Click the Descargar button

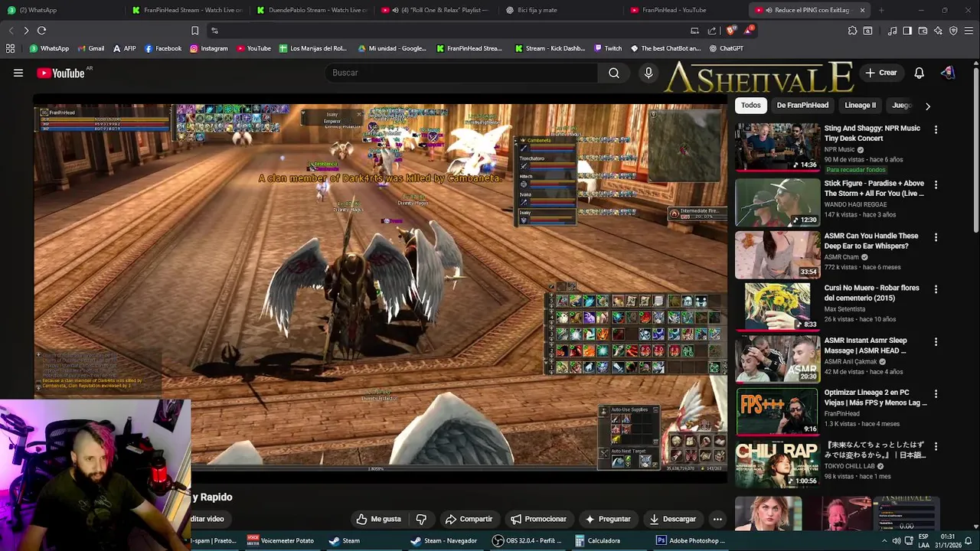tap(672, 519)
